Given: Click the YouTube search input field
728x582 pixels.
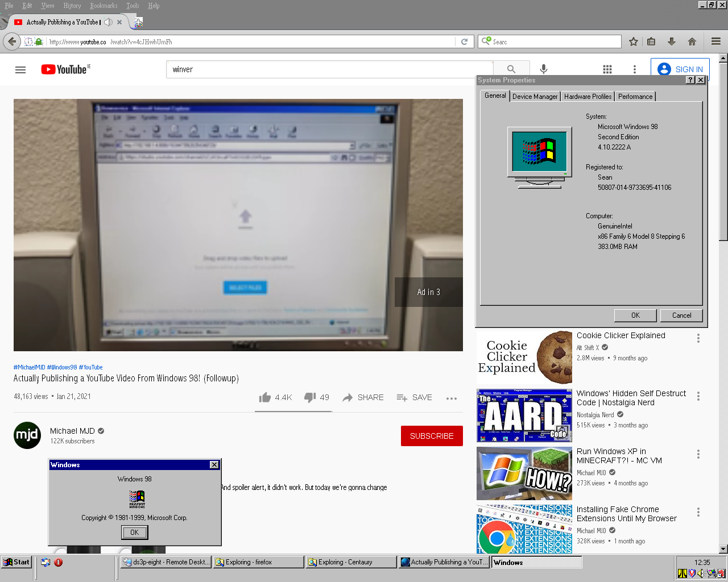Looking at the screenshot, I should pos(330,69).
